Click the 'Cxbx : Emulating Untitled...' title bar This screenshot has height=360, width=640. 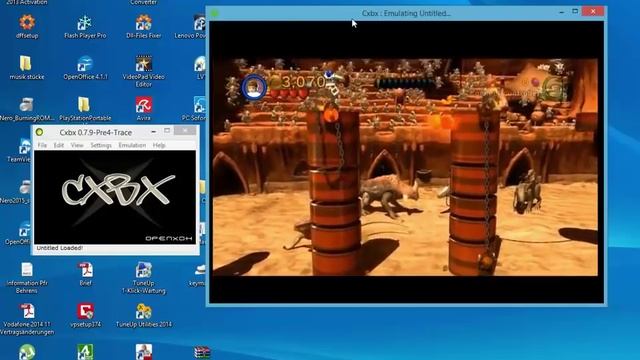[x=406, y=13]
